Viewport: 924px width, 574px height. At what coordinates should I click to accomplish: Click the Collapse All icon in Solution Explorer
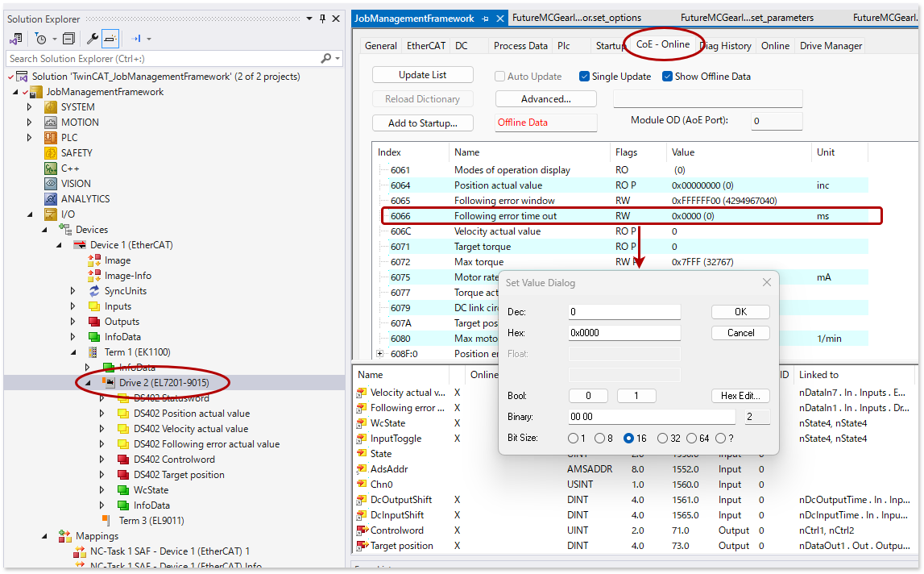pyautogui.click(x=69, y=39)
